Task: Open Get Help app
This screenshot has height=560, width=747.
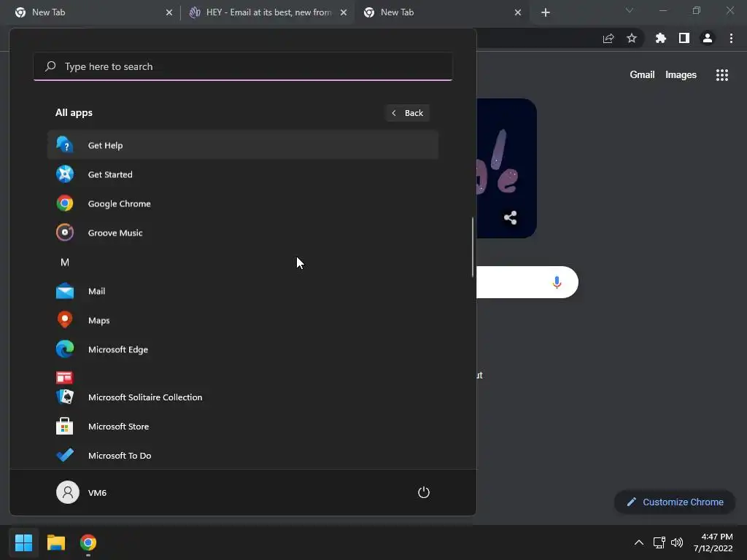Action: point(242,145)
